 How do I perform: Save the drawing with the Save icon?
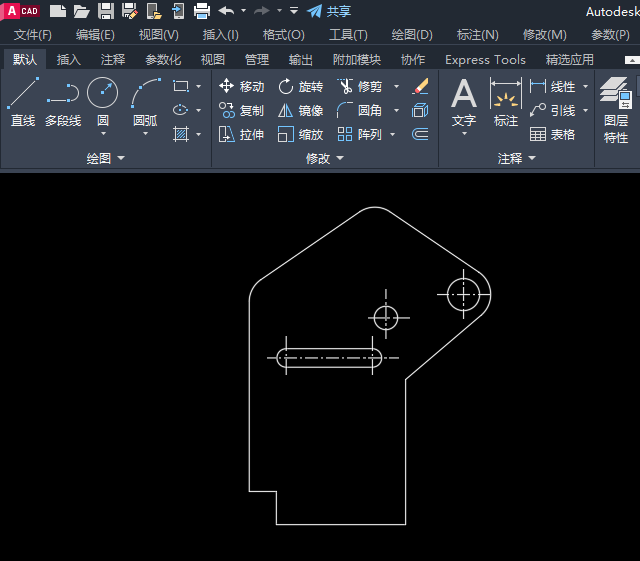pos(106,11)
